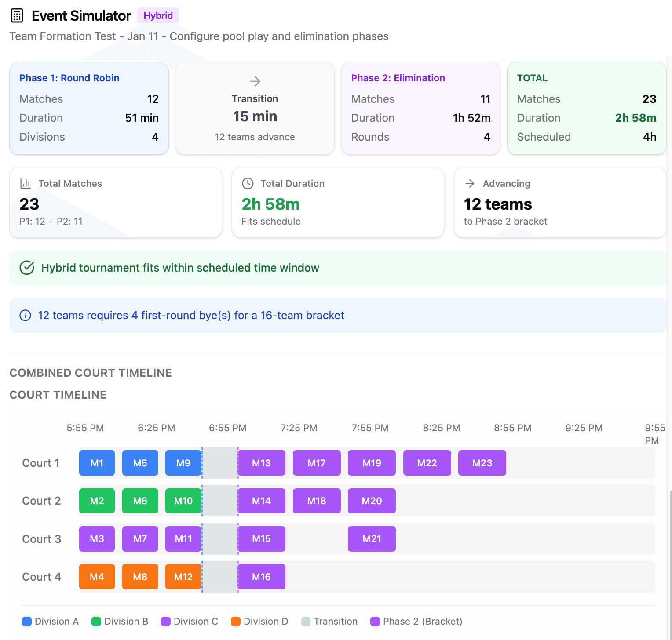Click match M10 on Court 2
This screenshot has height=640, width=672.
coord(183,501)
